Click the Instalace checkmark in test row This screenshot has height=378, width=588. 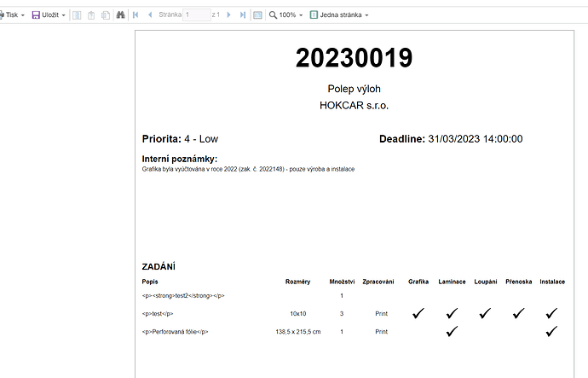coord(551,313)
